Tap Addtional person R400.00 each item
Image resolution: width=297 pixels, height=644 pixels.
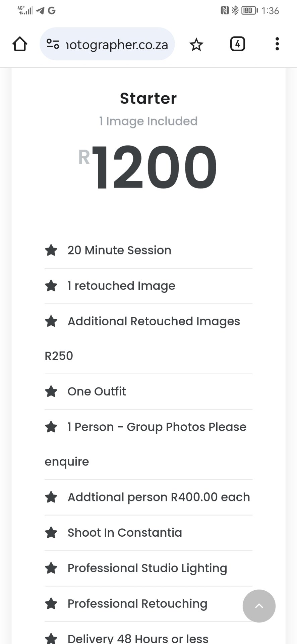coord(159,497)
